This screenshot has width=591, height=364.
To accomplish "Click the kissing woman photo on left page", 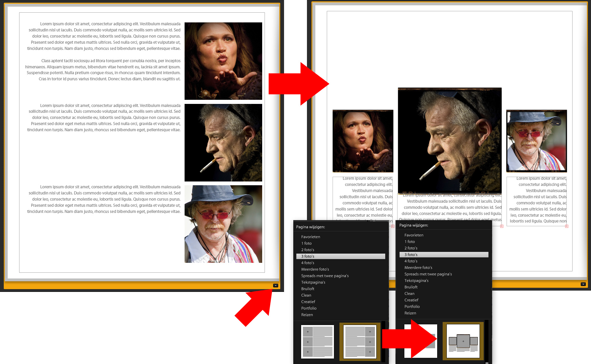I will coord(223,61).
